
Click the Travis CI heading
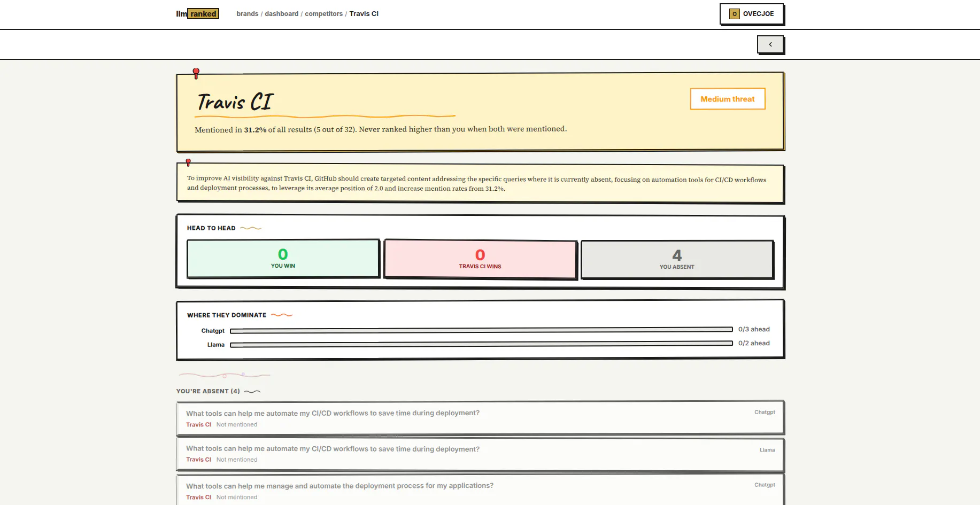235,102
